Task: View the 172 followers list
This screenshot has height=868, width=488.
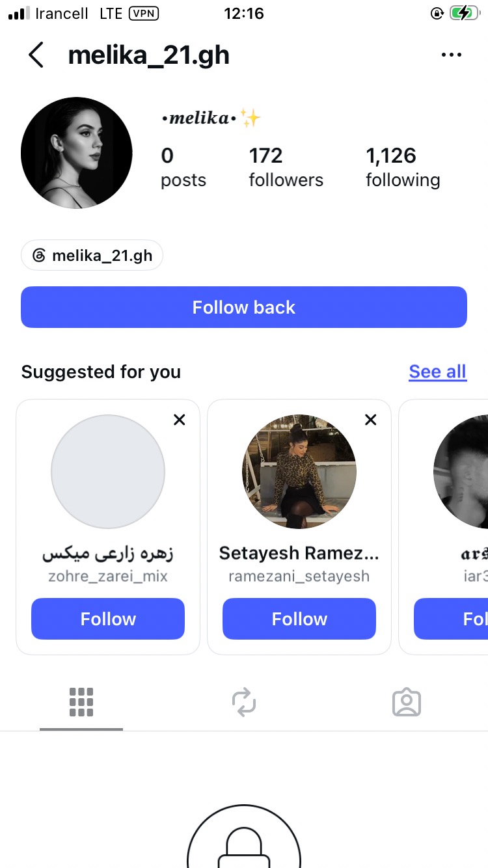Action: [286, 167]
